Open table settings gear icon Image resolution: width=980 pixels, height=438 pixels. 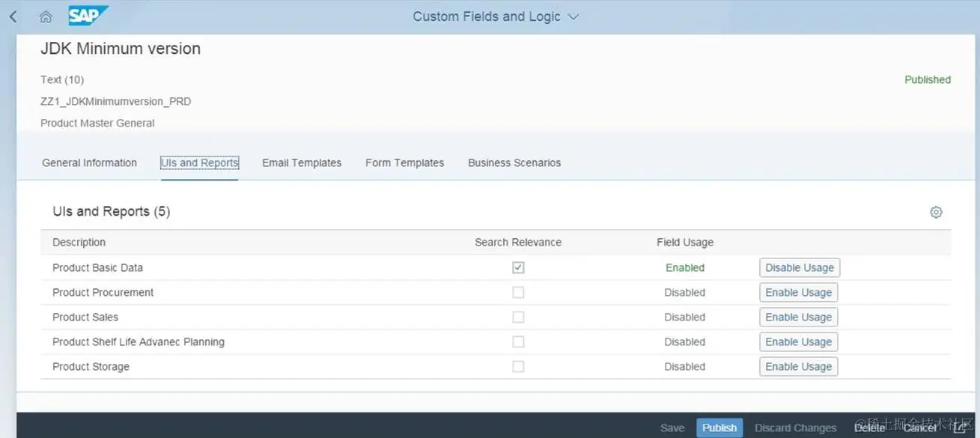pos(936,212)
